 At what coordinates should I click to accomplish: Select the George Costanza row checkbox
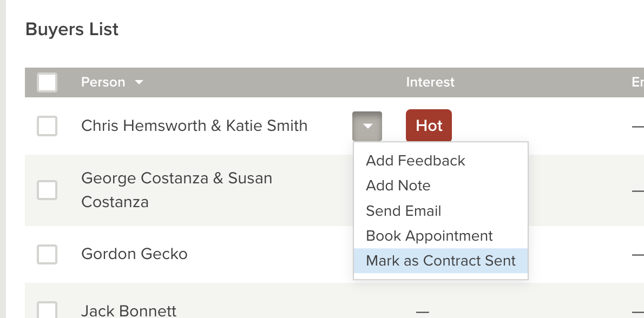pos(47,190)
